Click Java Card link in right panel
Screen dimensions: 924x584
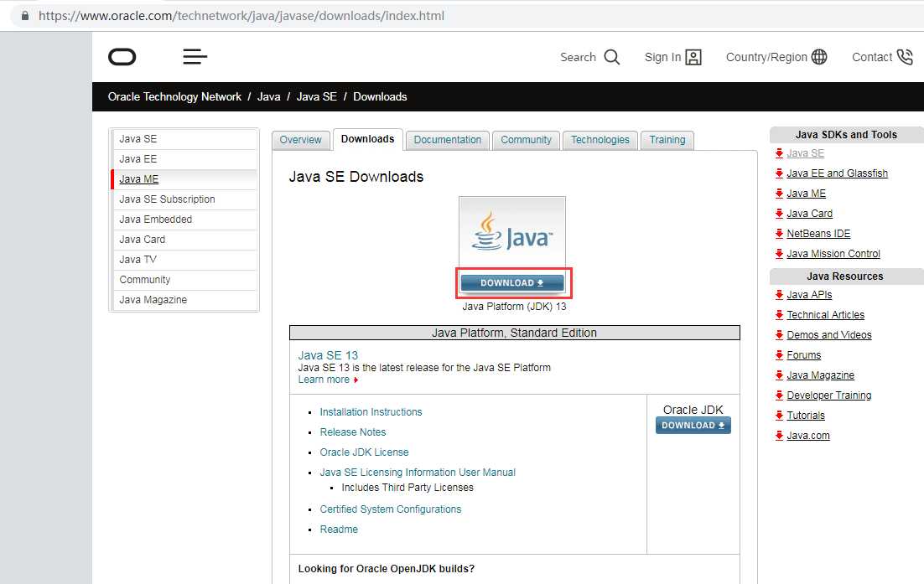(810, 214)
